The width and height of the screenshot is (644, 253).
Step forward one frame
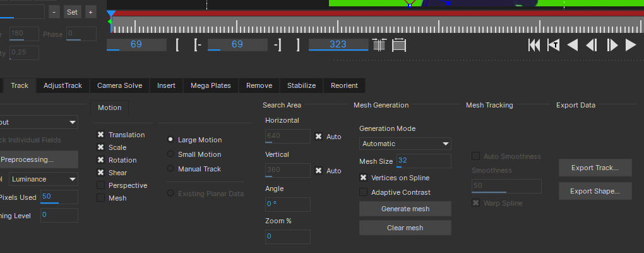pos(612,45)
